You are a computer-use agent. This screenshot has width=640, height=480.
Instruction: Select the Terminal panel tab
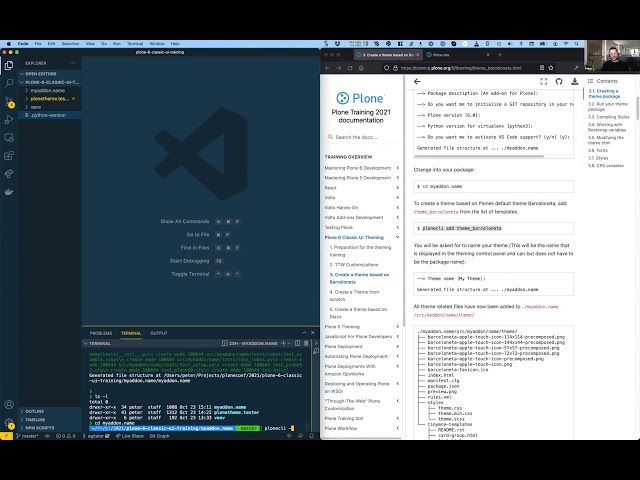point(131,333)
